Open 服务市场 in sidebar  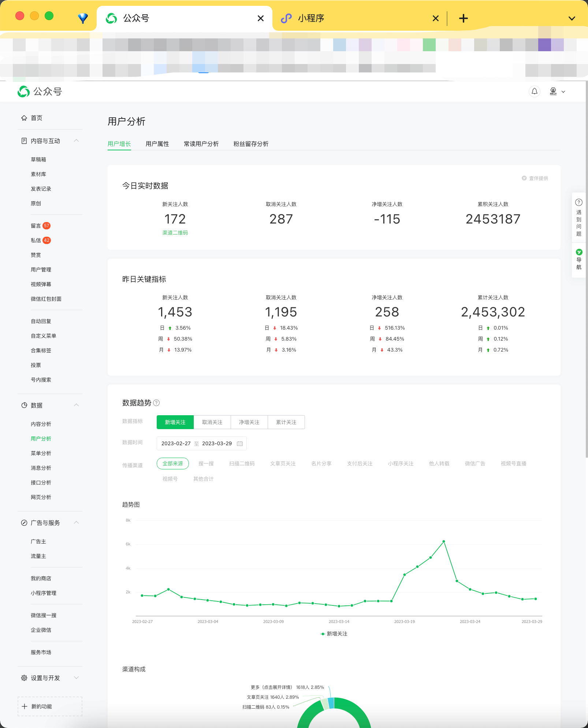pos(41,652)
